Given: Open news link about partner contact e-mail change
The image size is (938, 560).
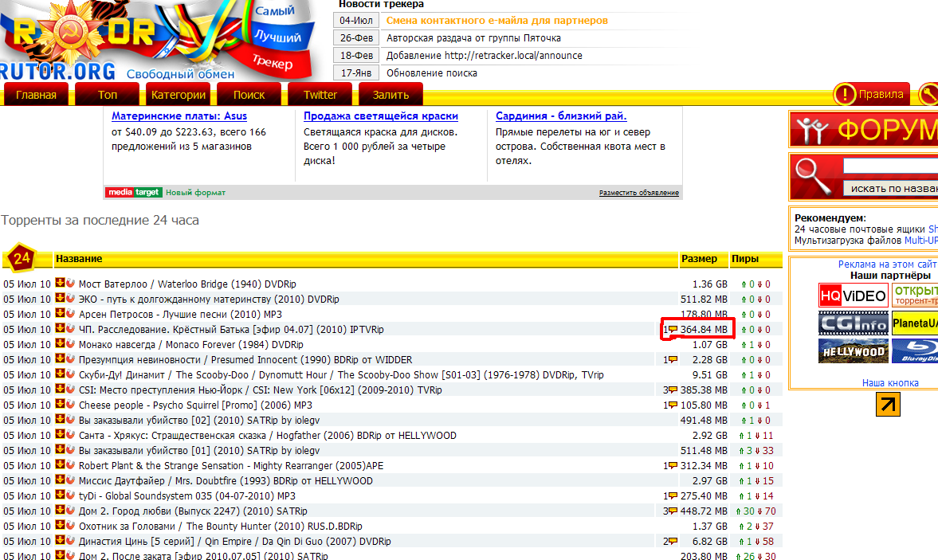Looking at the screenshot, I should [x=496, y=20].
